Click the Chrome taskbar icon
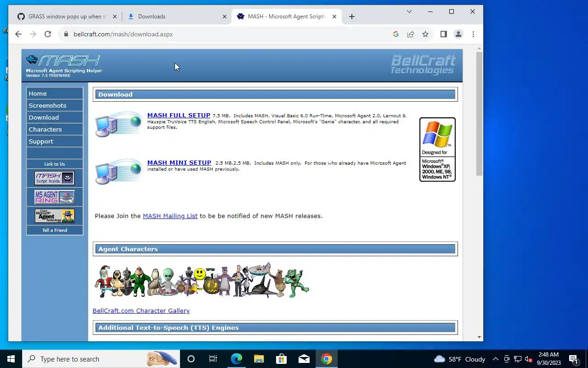The width and height of the screenshot is (588, 368). click(327, 359)
